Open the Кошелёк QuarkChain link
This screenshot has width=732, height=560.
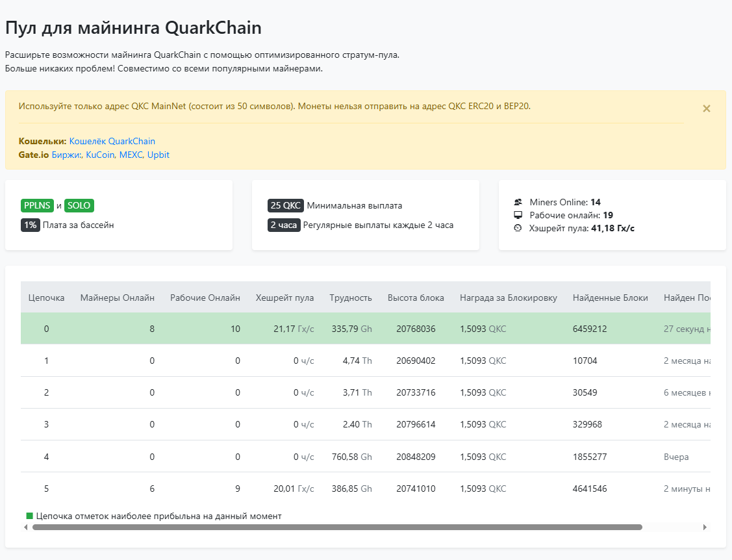click(112, 141)
